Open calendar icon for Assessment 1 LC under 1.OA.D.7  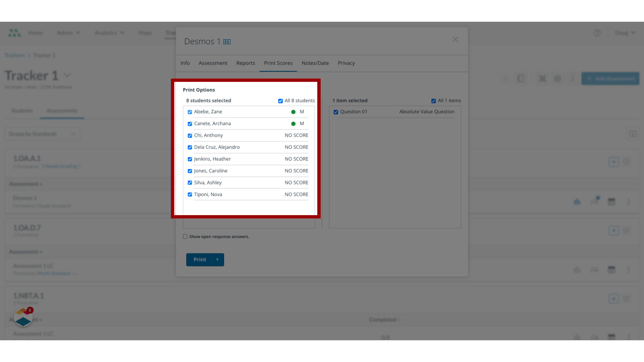(611, 269)
